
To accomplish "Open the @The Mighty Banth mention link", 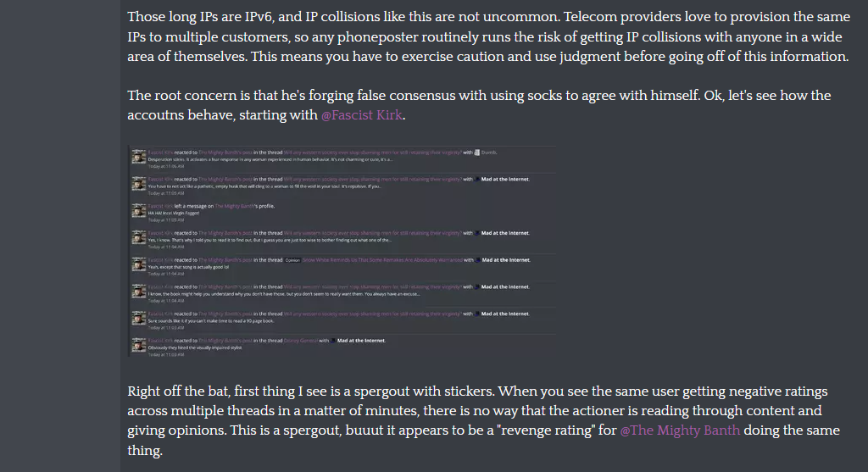I will 680,430.
